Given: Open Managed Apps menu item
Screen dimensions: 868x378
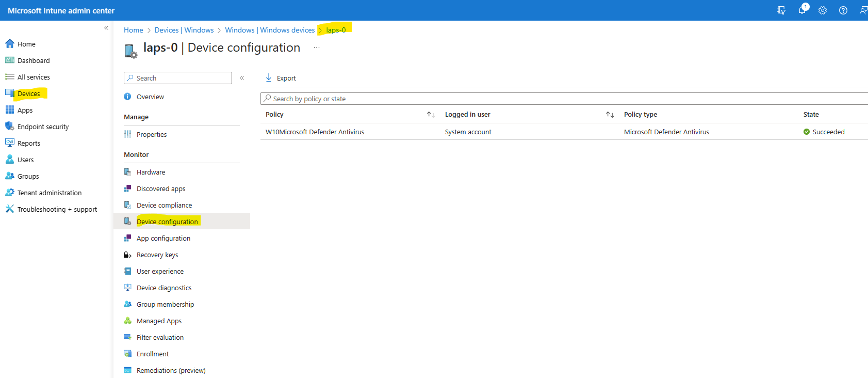Looking at the screenshot, I should click(x=159, y=321).
